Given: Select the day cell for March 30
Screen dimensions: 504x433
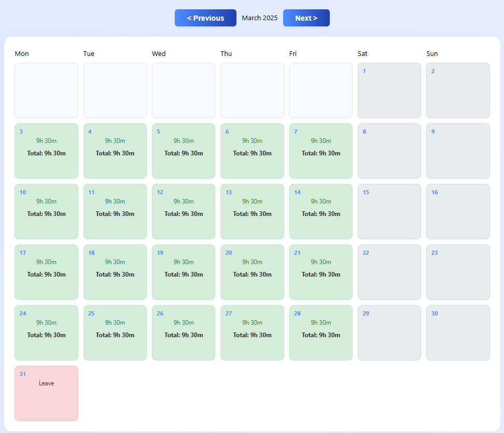Looking at the screenshot, I should (458, 333).
